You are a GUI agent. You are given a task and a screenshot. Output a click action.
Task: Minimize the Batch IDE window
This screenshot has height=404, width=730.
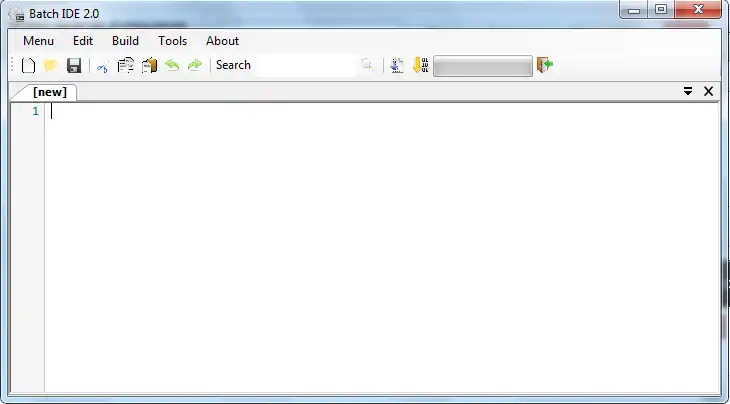[634, 10]
